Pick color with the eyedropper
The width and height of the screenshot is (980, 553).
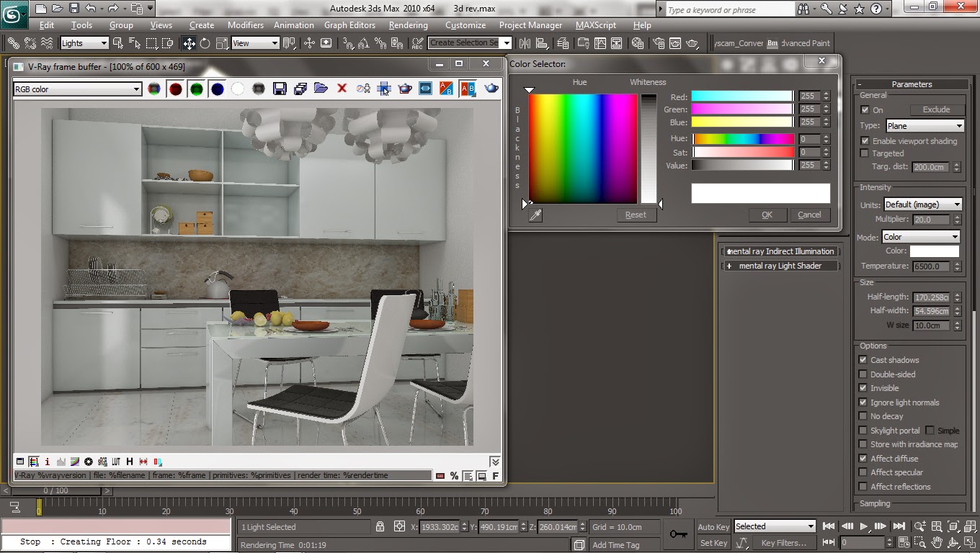pos(535,215)
